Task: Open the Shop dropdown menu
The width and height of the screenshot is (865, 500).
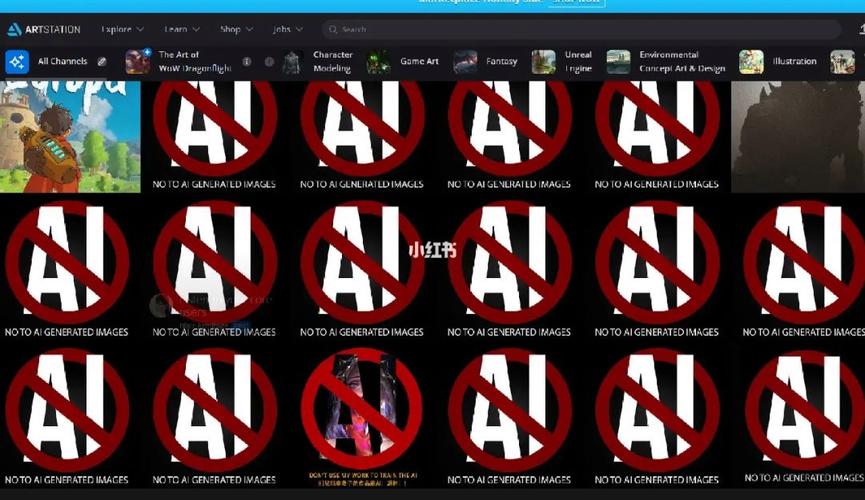Action: (236, 29)
